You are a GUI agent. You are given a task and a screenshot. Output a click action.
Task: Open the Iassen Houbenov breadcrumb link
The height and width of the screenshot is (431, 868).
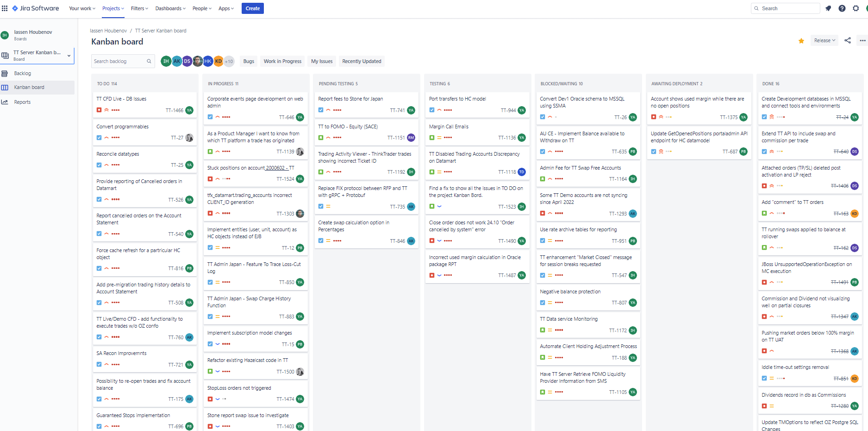(108, 30)
